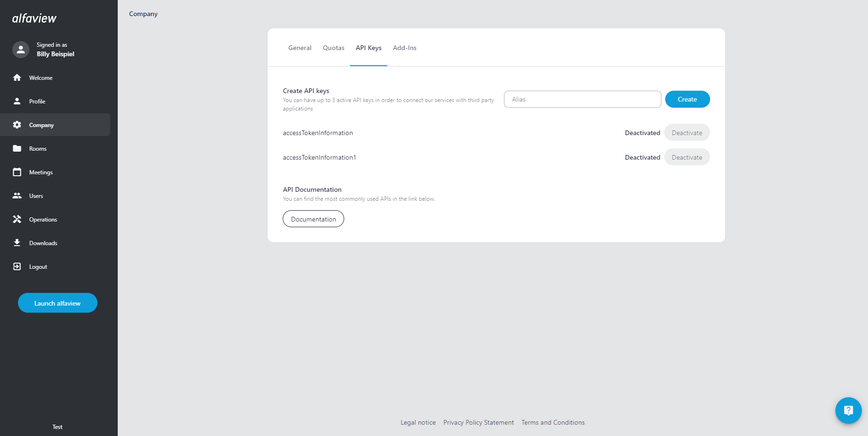
Task: Open Operations via the tools icon
Action: (17, 219)
